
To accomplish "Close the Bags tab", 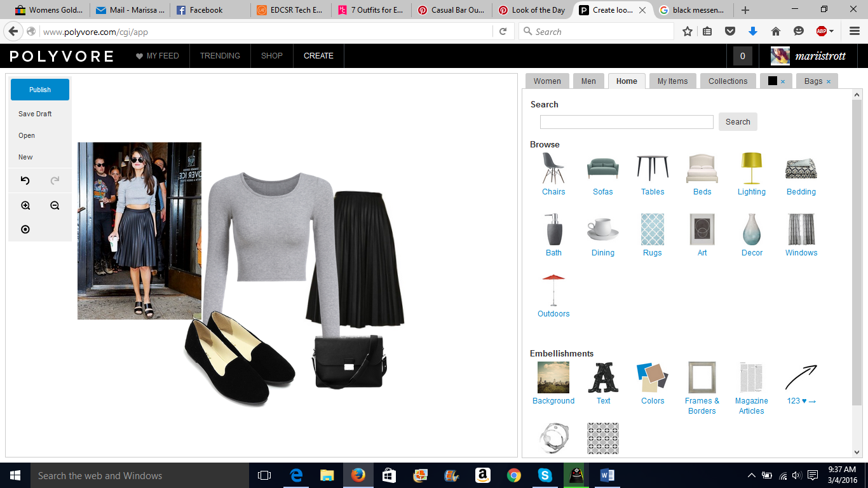I will (x=829, y=81).
